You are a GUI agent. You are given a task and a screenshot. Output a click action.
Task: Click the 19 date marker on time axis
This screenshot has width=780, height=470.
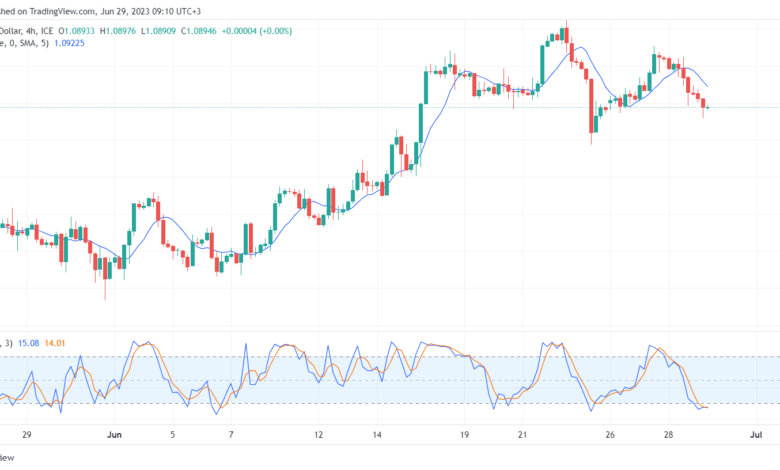coord(464,435)
